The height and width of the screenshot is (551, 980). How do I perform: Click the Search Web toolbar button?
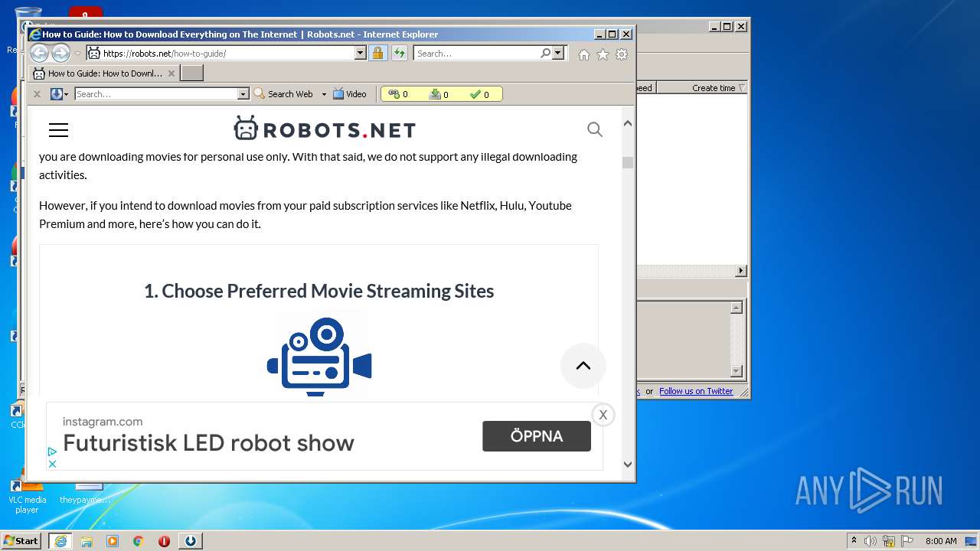point(283,94)
